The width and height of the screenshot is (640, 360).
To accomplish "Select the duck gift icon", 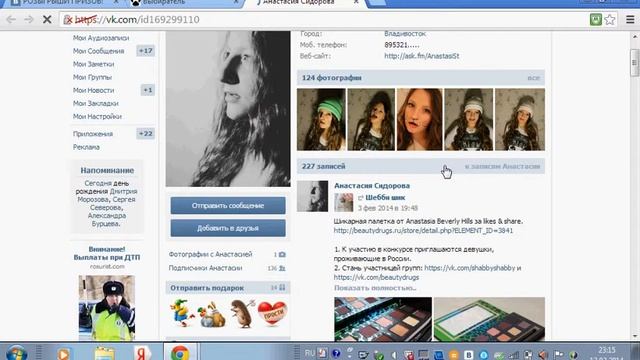I will [182, 313].
